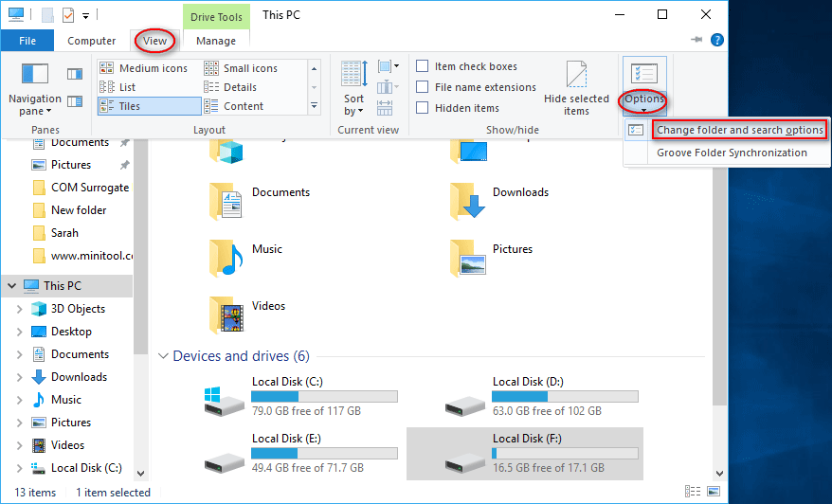Image resolution: width=832 pixels, height=504 pixels.
Task: Click navigation pane scroll down arrow
Action: pos(140,474)
